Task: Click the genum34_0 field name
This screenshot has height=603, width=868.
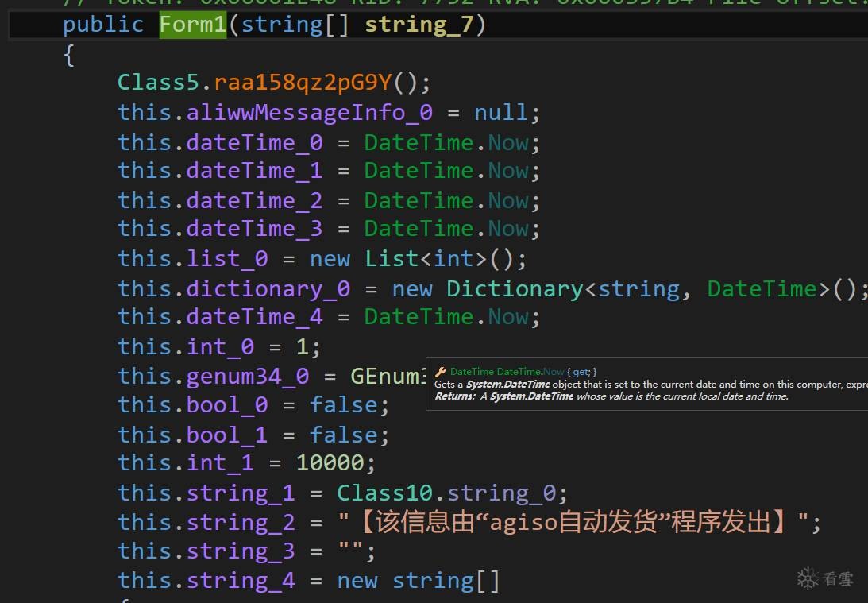Action: click(248, 377)
